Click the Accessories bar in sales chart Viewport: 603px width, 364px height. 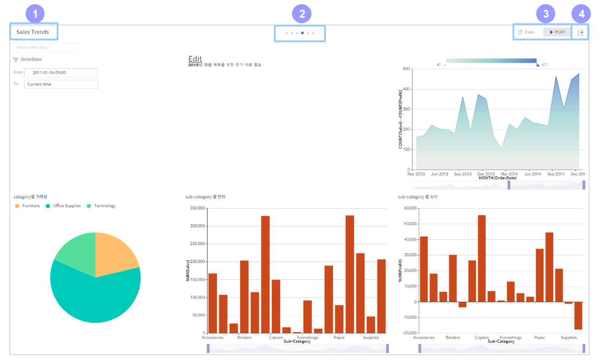point(213,303)
